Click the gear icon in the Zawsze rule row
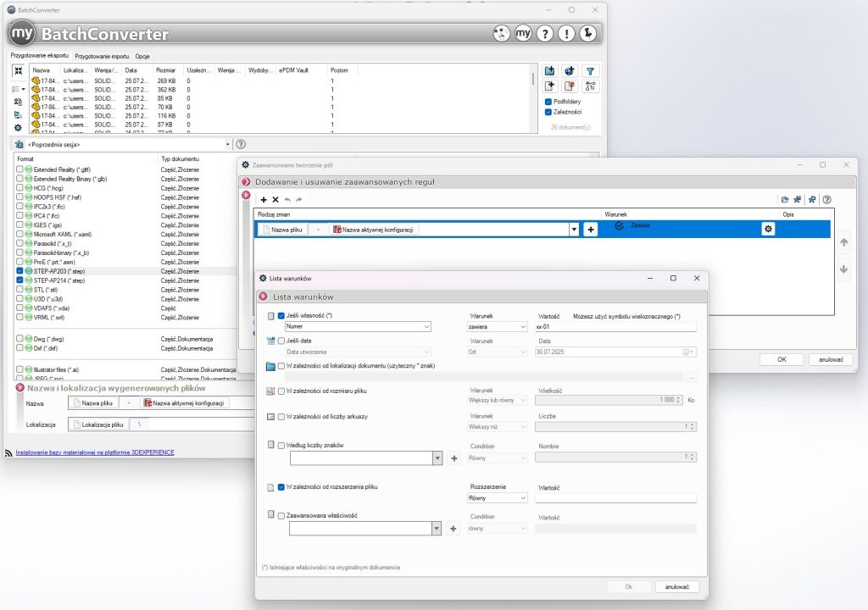 768,229
